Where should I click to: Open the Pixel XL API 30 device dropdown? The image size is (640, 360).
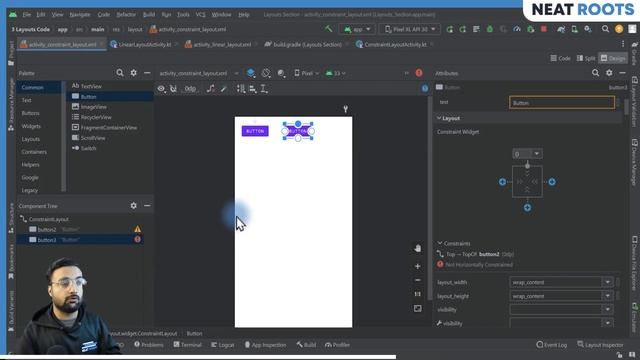410,29
